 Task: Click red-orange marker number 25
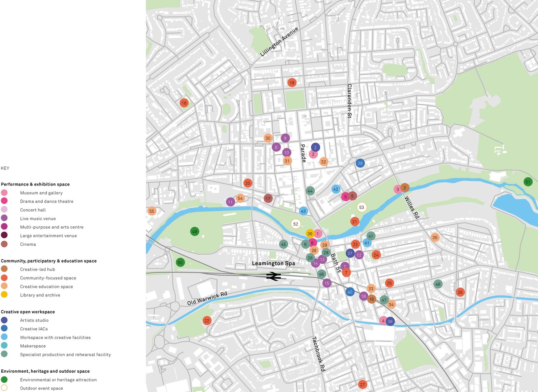click(390, 283)
